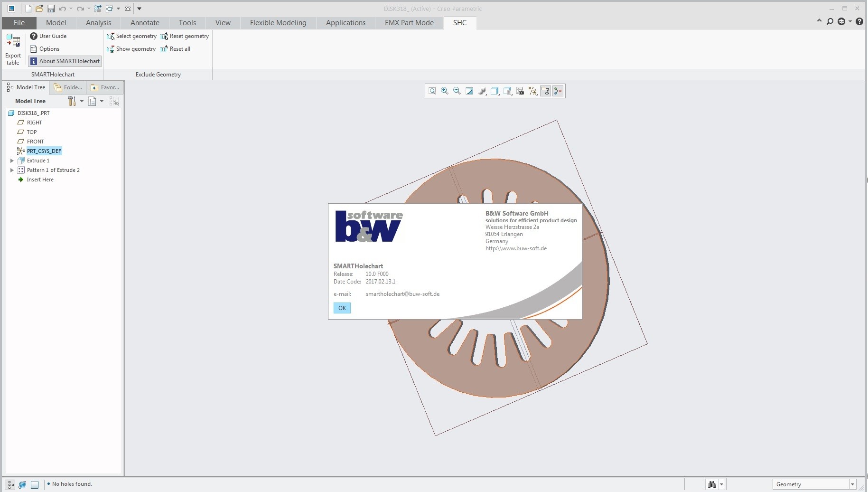Switch to the Model Tree navigator tab
The width and height of the screenshot is (868, 492).
pos(26,87)
